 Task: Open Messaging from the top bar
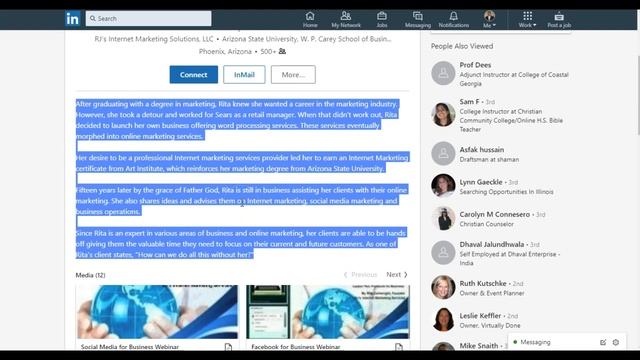(418, 20)
